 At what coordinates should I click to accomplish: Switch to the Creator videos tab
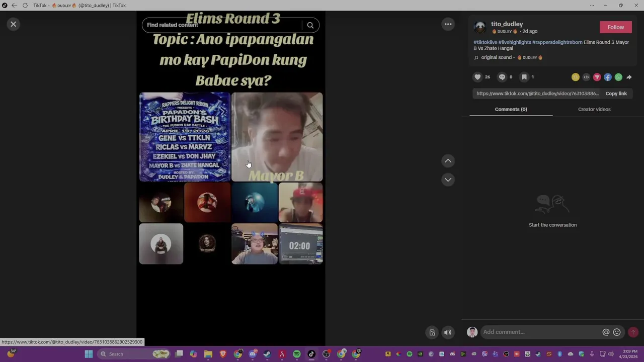tap(594, 109)
